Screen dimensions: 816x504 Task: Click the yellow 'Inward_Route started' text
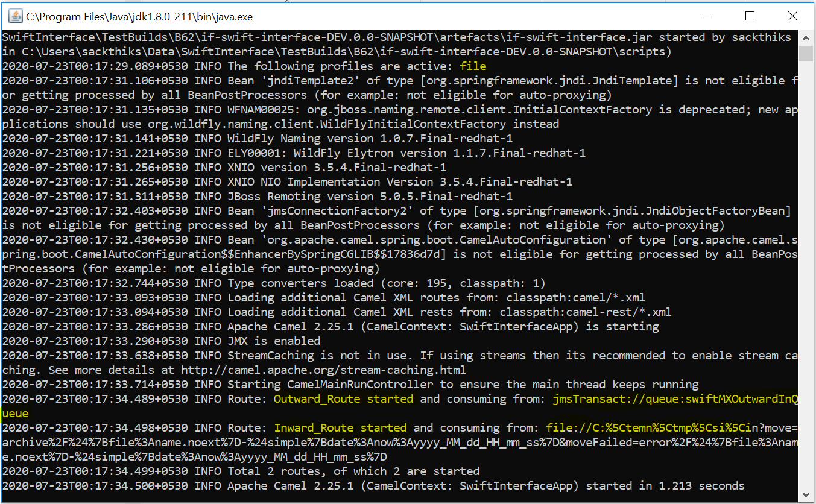tap(340, 428)
